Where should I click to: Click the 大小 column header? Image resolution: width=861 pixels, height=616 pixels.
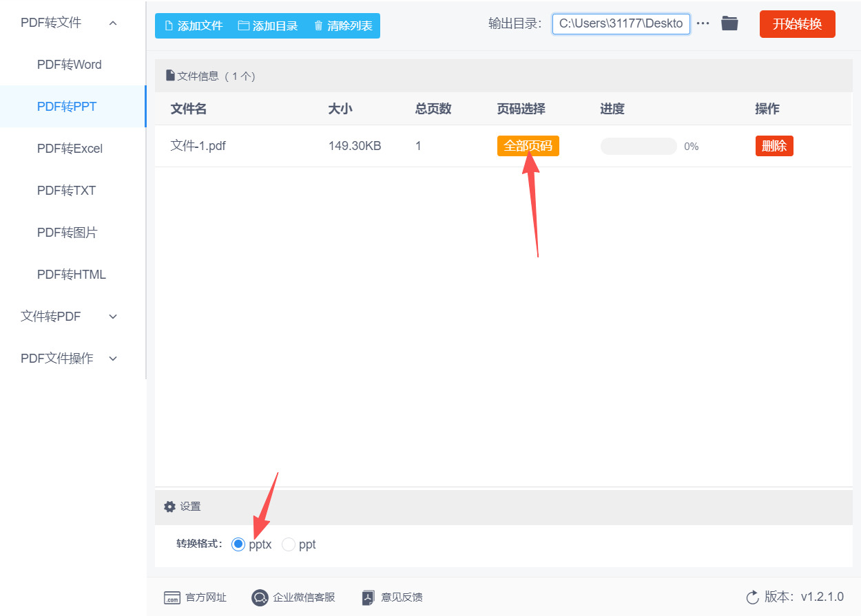340,109
